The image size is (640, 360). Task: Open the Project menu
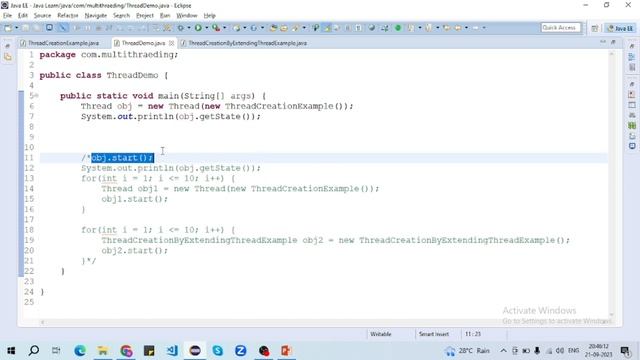[145, 16]
